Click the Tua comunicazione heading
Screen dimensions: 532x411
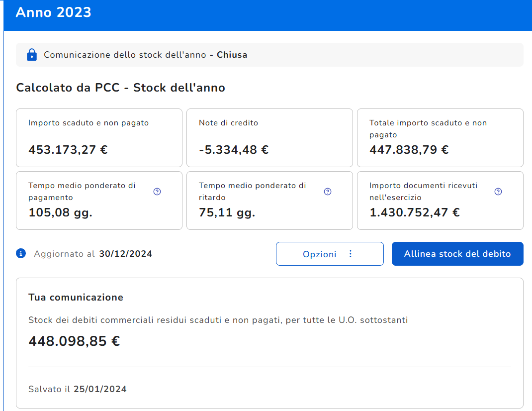pyautogui.click(x=76, y=298)
